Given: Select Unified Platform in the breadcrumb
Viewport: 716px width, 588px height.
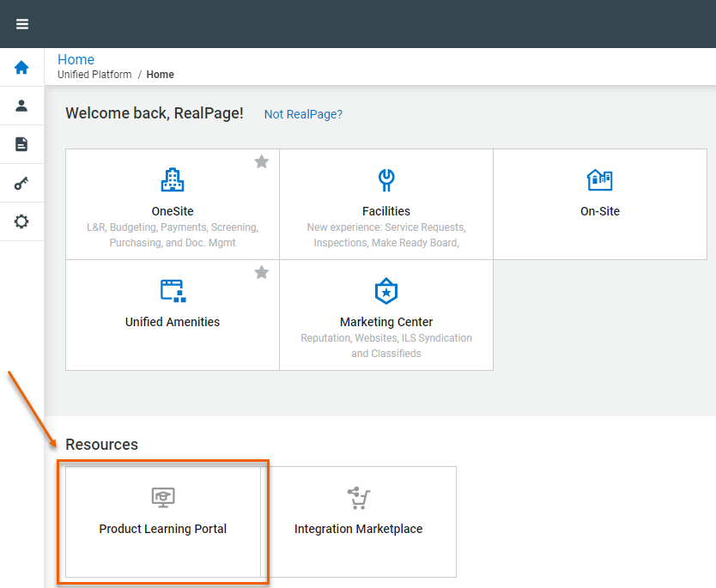Looking at the screenshot, I should point(94,75).
